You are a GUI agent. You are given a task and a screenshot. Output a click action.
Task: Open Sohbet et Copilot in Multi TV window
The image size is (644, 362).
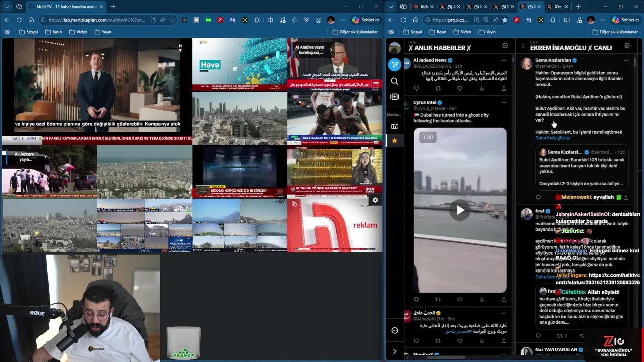click(x=365, y=20)
